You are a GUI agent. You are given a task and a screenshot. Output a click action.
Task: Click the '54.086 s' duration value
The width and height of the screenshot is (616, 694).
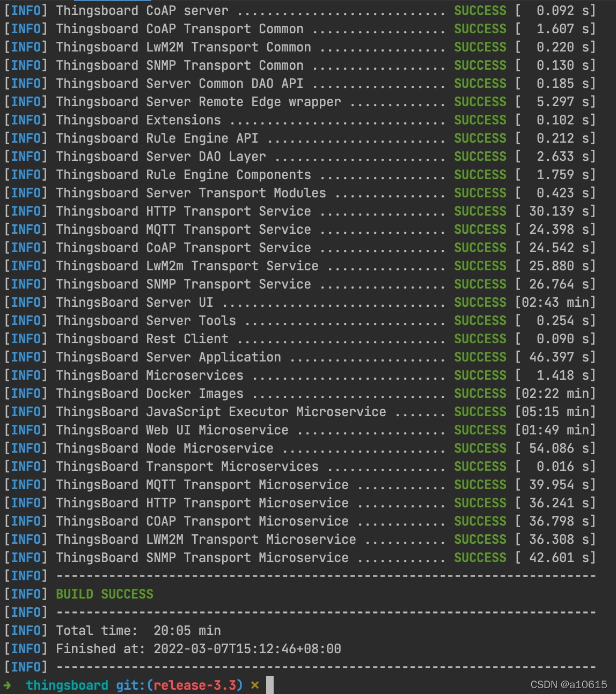[559, 448]
